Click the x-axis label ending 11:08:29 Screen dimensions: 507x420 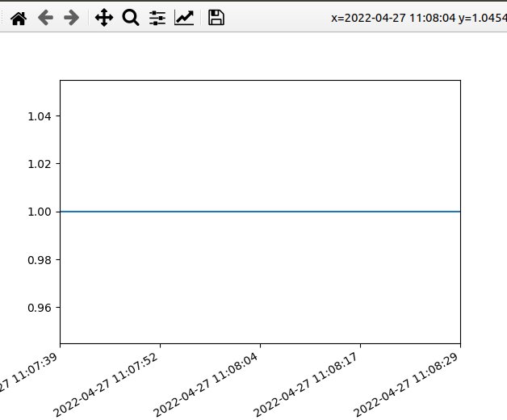(x=406, y=384)
